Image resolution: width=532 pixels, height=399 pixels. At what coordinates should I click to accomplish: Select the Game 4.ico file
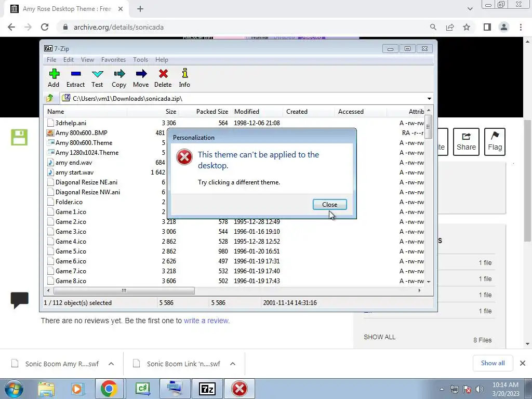tap(71, 241)
